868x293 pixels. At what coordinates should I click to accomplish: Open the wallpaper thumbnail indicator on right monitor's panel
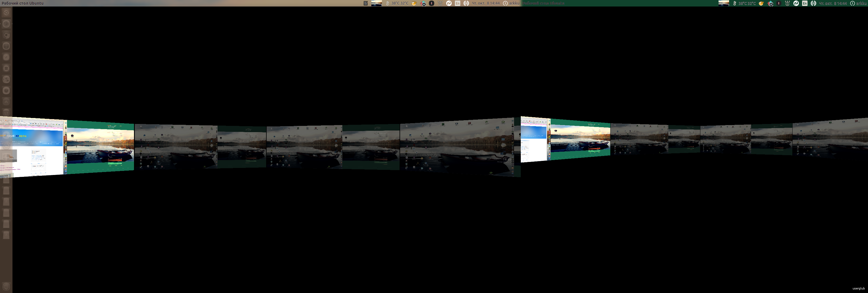724,3
